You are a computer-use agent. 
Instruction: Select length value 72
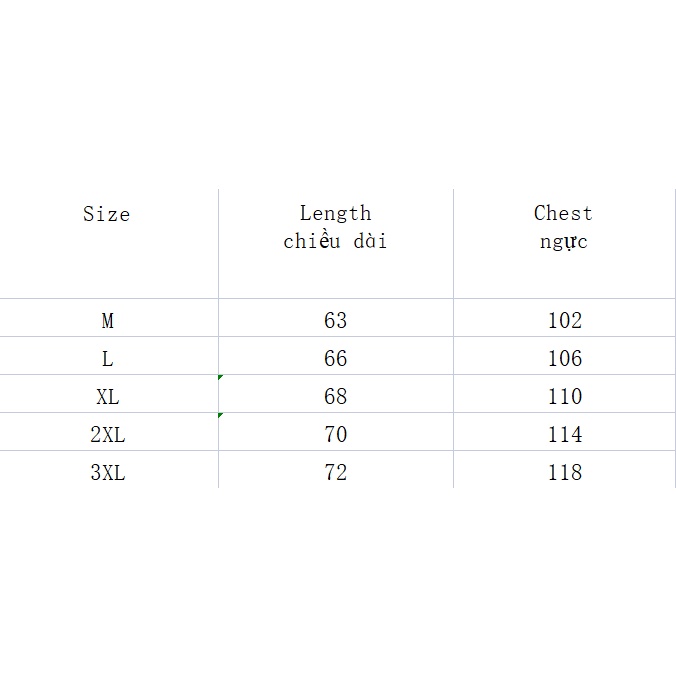(x=335, y=472)
